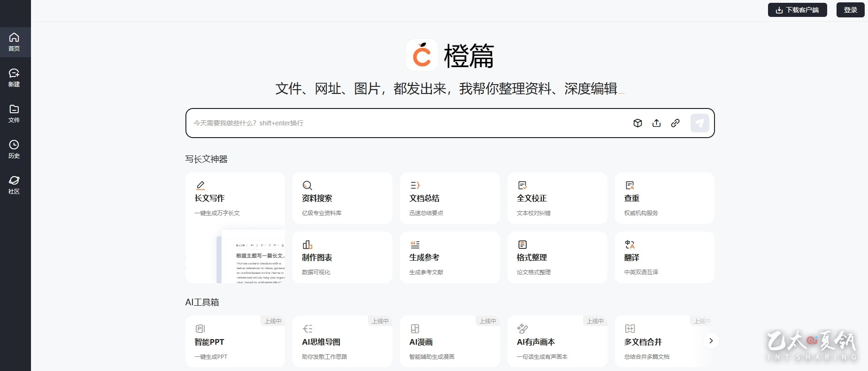Click the 格式整理 format icon

pos(522,244)
